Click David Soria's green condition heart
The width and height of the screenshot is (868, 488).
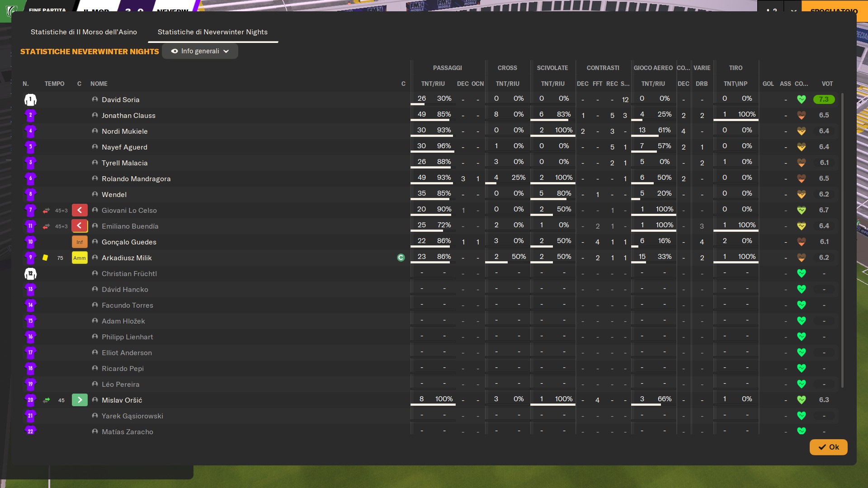[802, 99]
